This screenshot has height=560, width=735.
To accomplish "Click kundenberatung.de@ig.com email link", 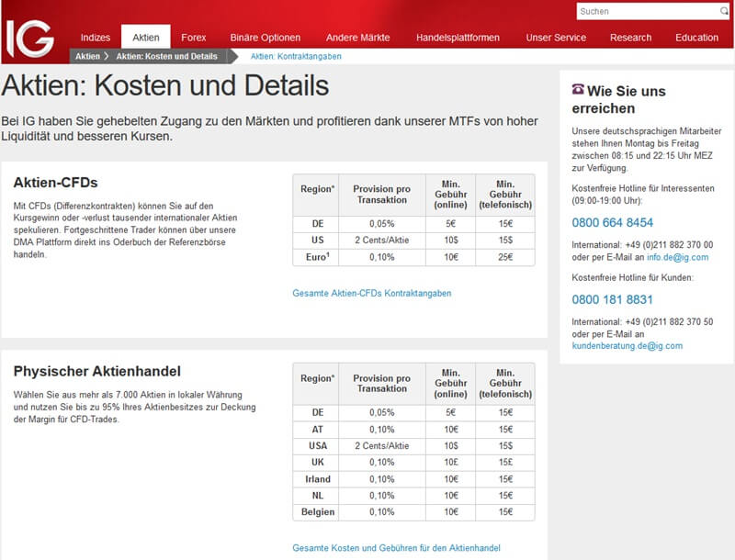I will [x=628, y=345].
